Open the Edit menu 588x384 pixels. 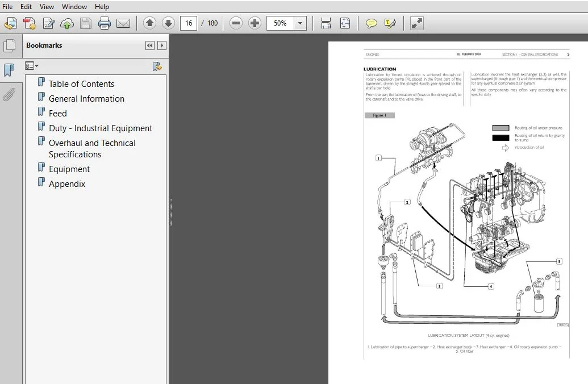(x=26, y=6)
